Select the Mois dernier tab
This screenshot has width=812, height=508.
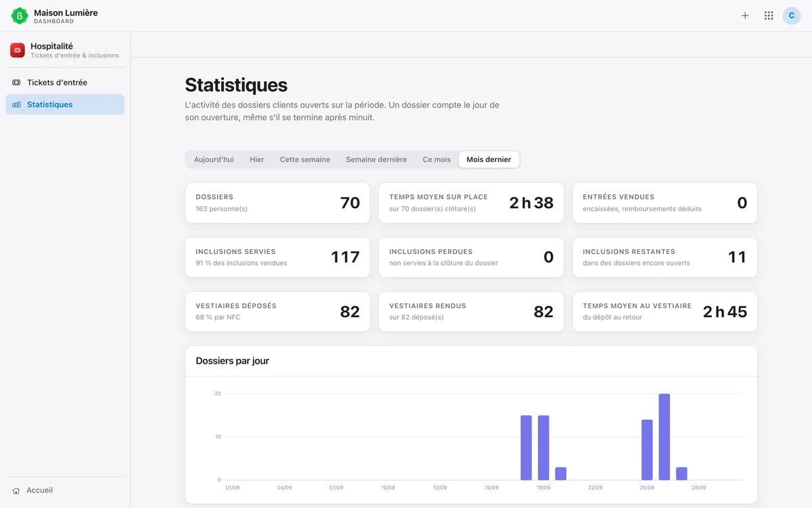(489, 160)
